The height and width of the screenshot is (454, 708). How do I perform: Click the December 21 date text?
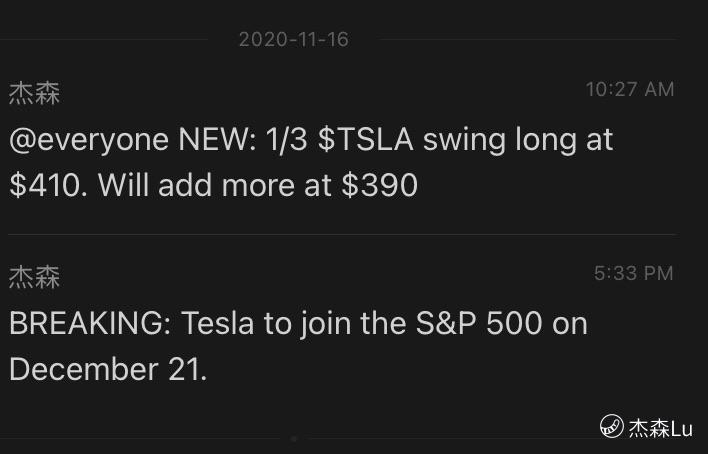(x=107, y=370)
